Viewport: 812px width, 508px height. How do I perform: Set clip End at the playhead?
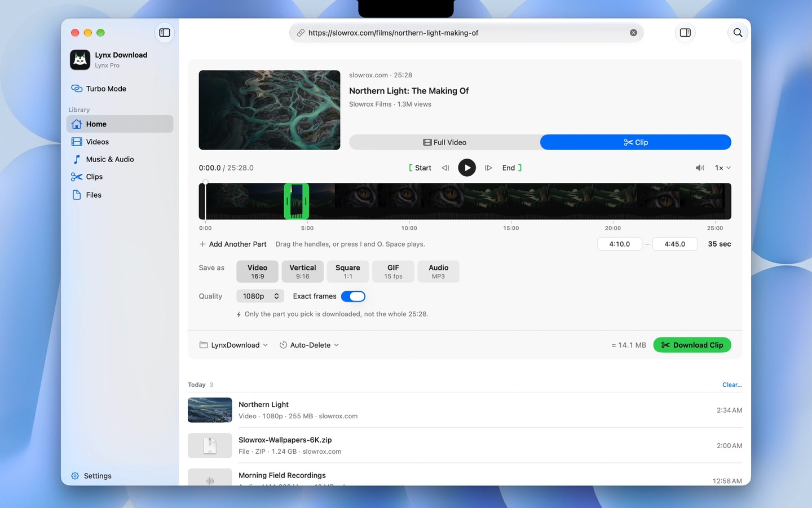point(512,168)
